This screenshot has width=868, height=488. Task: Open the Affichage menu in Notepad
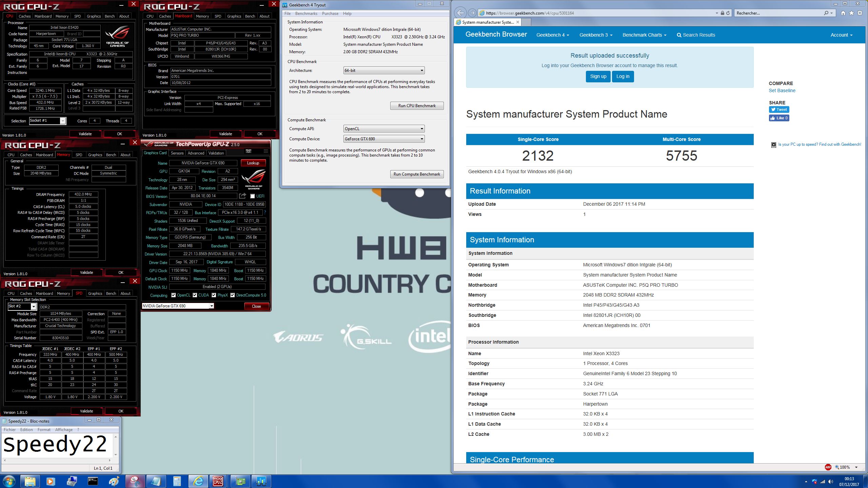coord(64,430)
